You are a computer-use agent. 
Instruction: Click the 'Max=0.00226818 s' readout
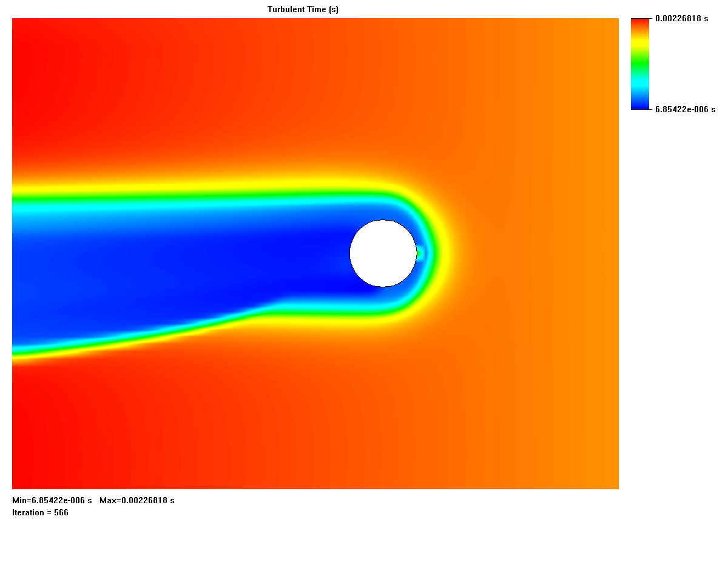coord(137,500)
